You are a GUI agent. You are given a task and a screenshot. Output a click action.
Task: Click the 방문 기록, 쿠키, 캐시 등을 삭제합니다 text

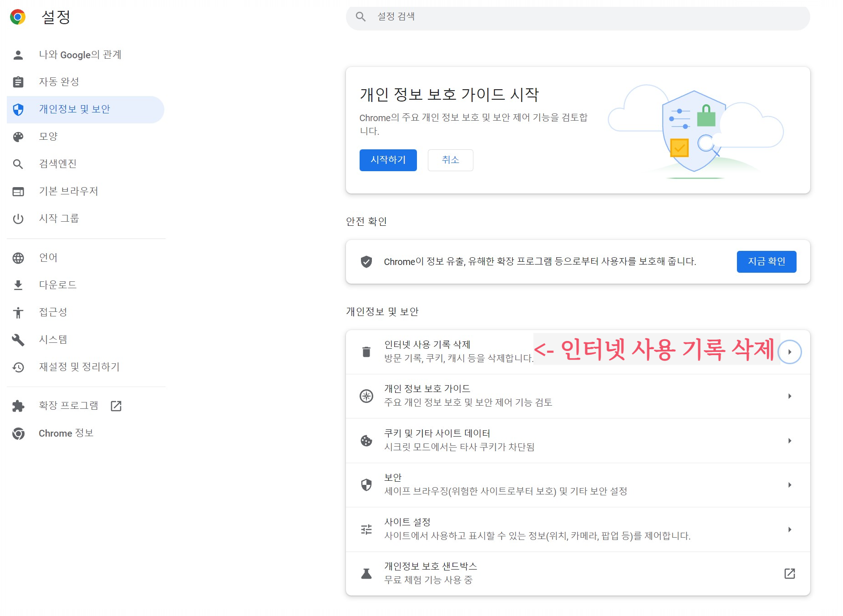[x=459, y=359]
